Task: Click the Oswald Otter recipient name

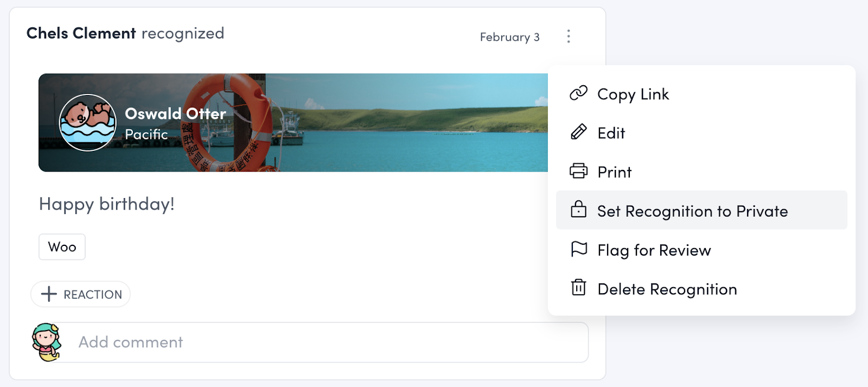Action: coord(175,114)
